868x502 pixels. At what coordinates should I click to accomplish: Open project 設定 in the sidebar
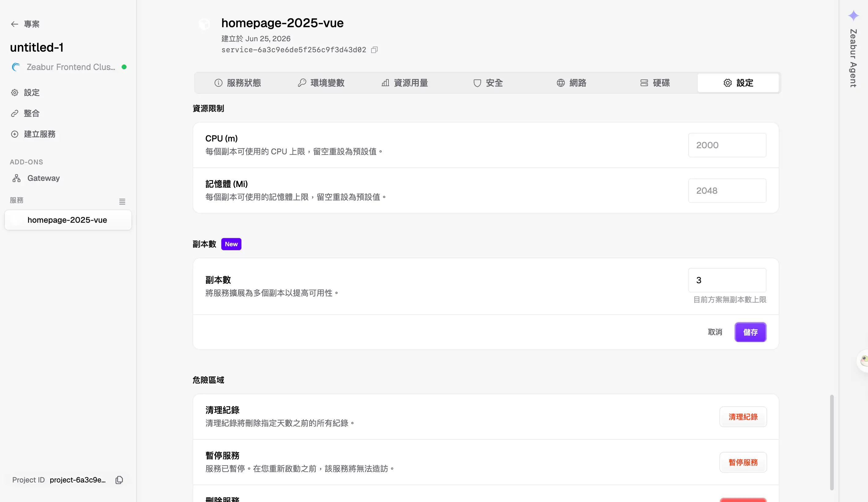point(32,93)
